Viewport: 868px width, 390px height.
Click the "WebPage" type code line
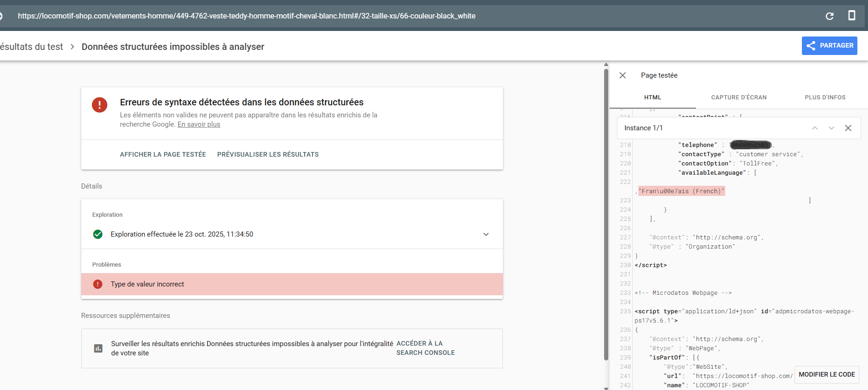(685, 348)
